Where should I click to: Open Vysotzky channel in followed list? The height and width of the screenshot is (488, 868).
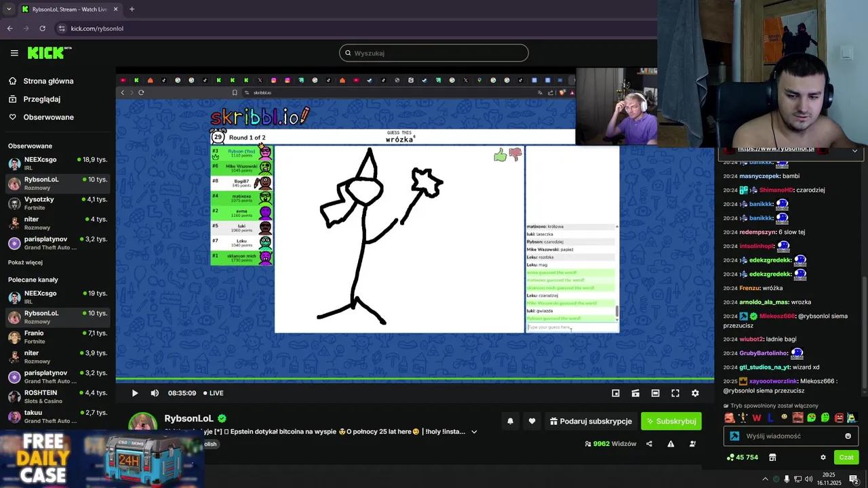pos(58,203)
